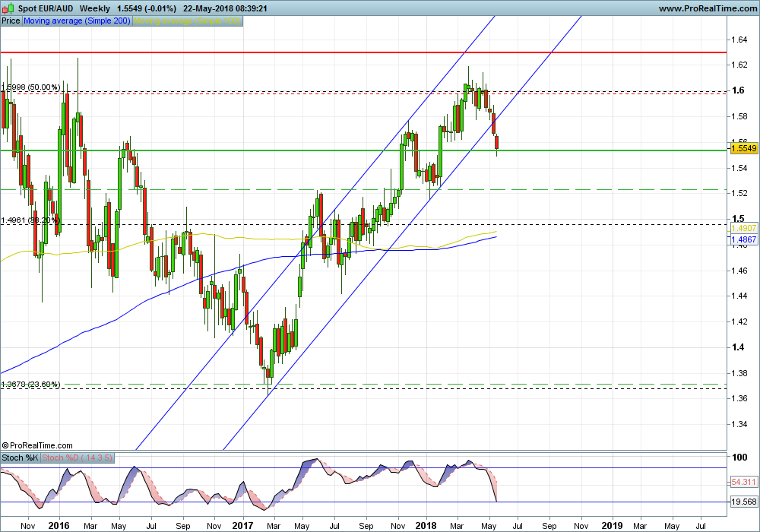Click the 1.64 price axis label
Screen dimensions: 760x532
click(x=739, y=40)
